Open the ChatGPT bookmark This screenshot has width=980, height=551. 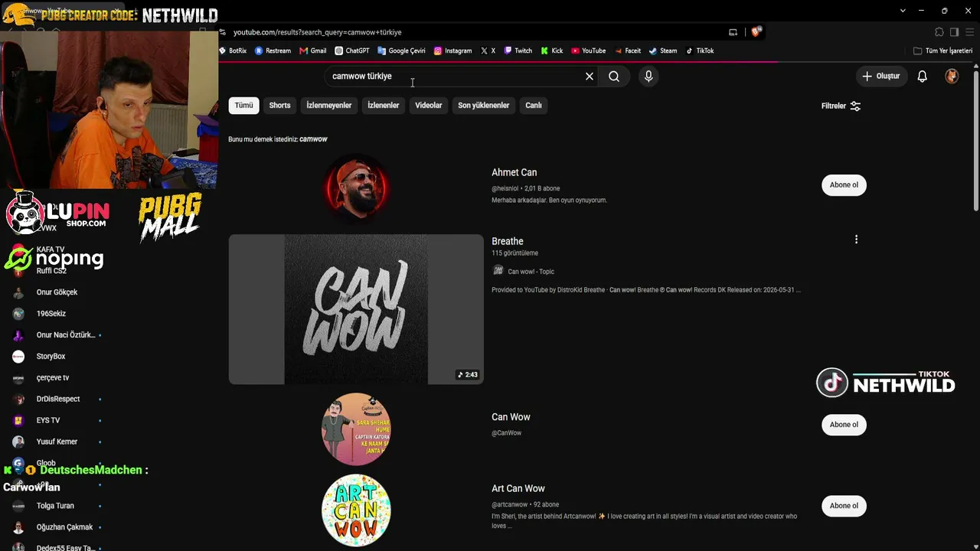(352, 51)
